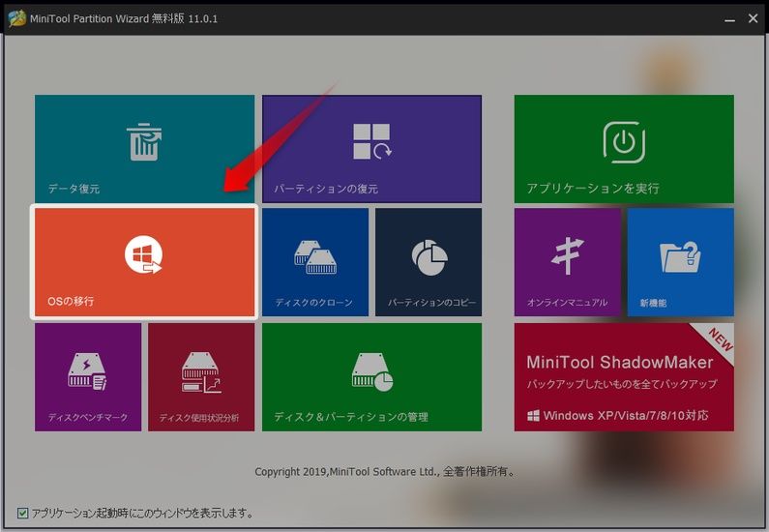Click ディスク＆パーティションの管理 drive clock icon
This screenshot has height=532, width=769.
[372, 371]
